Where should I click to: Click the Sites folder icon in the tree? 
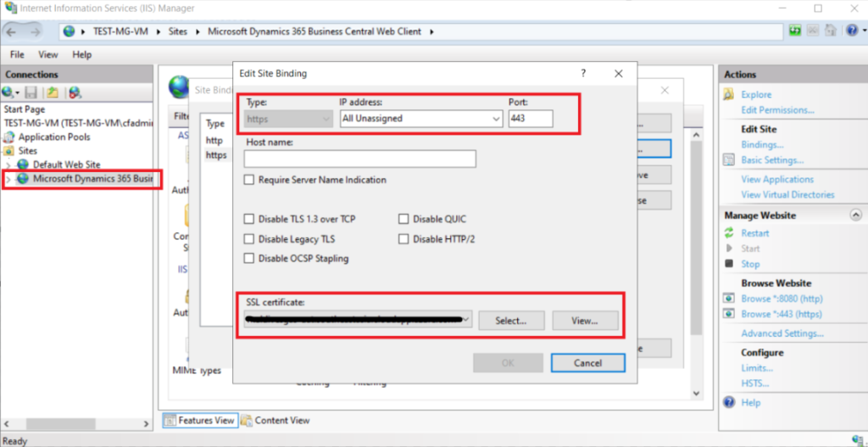9,151
